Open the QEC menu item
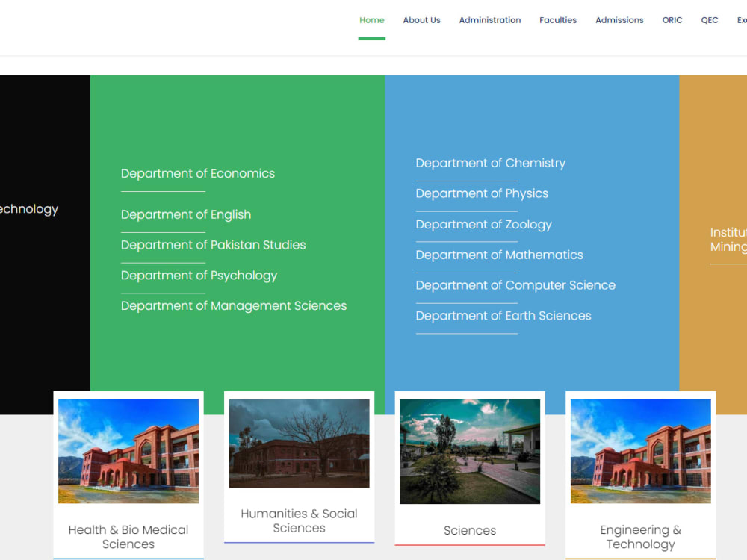Screen dimensions: 747x560 click(x=710, y=20)
